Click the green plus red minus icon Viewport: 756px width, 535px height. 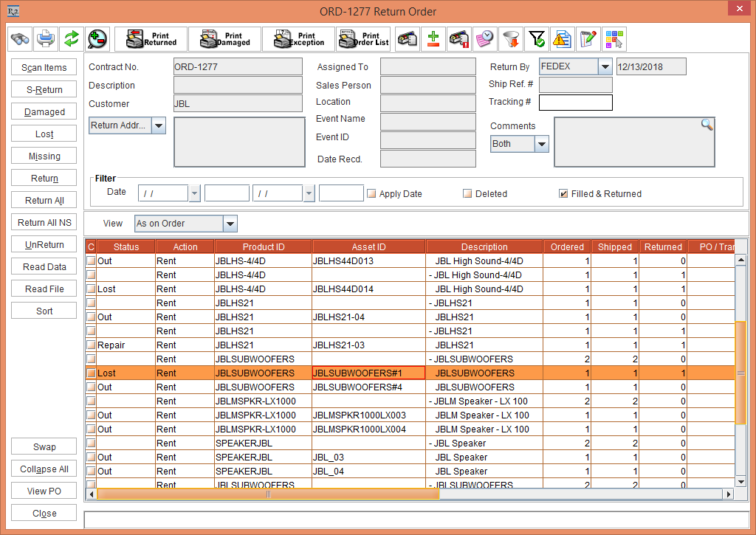tap(433, 38)
